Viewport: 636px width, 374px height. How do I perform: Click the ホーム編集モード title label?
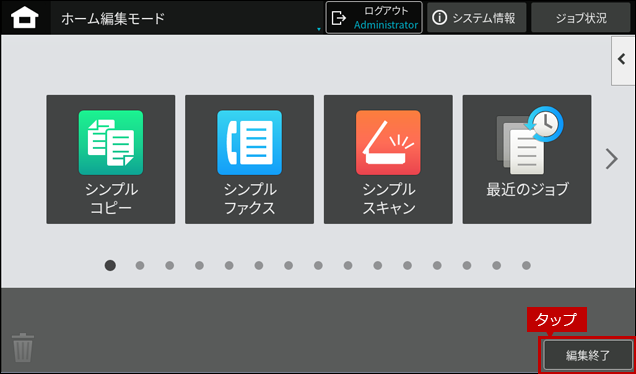[x=113, y=18]
